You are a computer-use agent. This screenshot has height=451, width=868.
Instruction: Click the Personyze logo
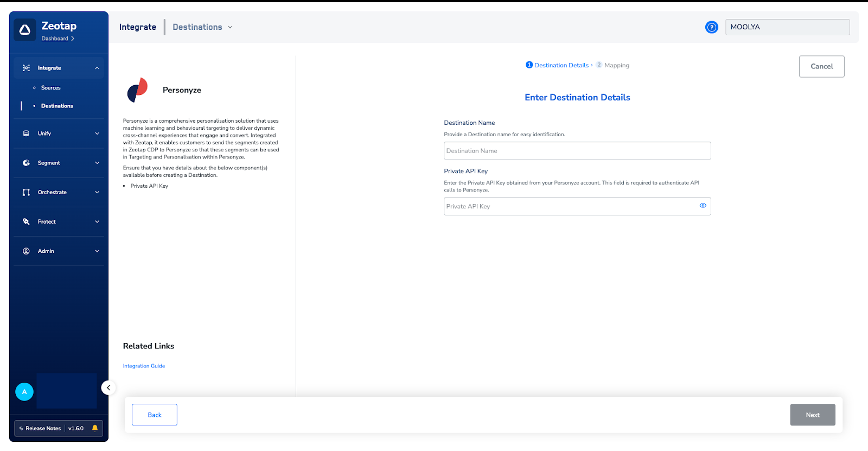138,90
